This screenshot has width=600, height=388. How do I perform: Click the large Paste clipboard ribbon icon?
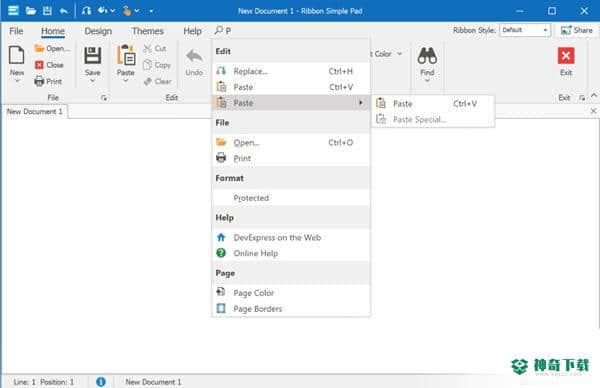(x=126, y=55)
